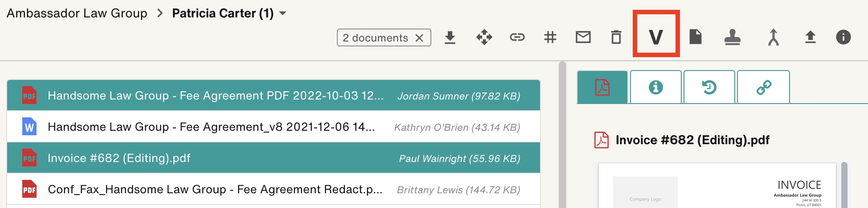Clear selection with 2 documents X
The height and width of the screenshot is (208, 868).
click(x=419, y=38)
